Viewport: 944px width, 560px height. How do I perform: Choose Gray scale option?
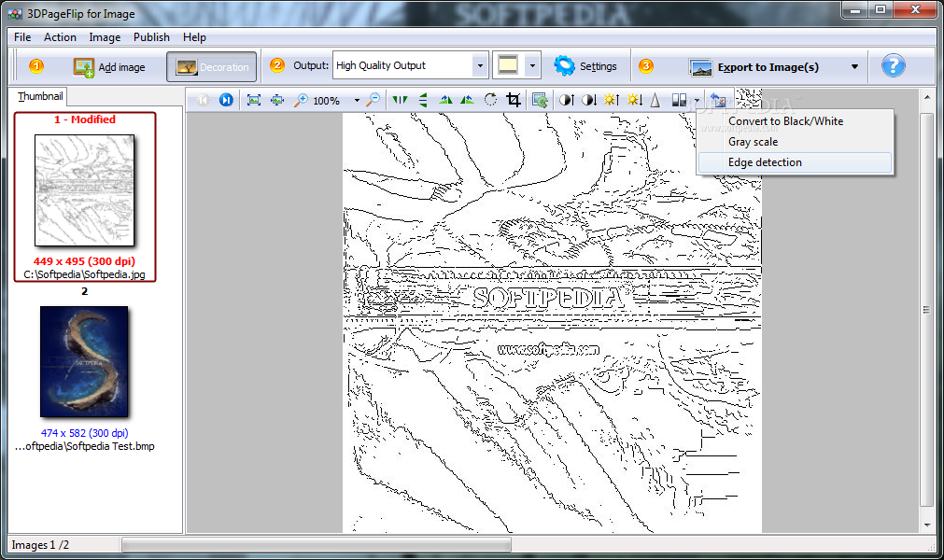[x=795, y=142]
